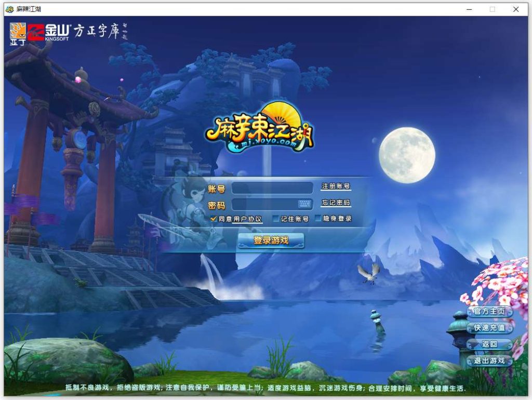532x400 pixels.
Task: Turn on 隐身登录 invisible login
Action: [317, 219]
